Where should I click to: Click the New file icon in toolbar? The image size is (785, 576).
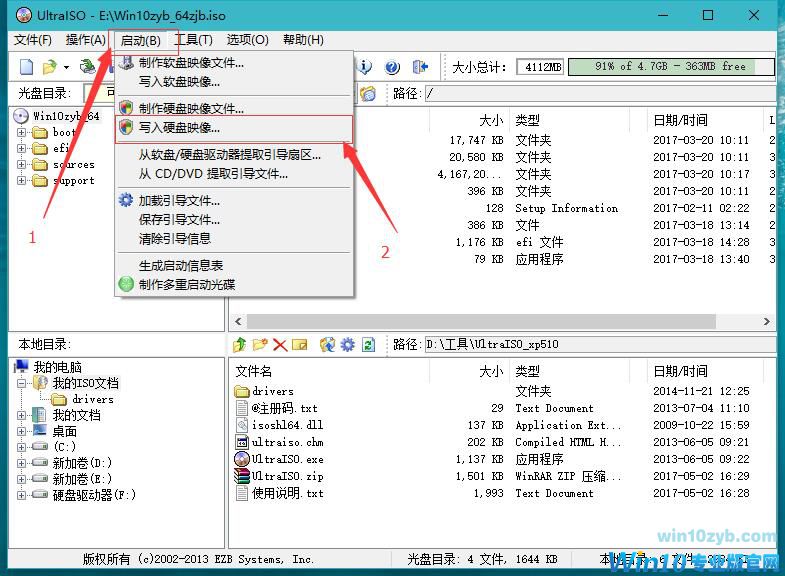pyautogui.click(x=27, y=67)
